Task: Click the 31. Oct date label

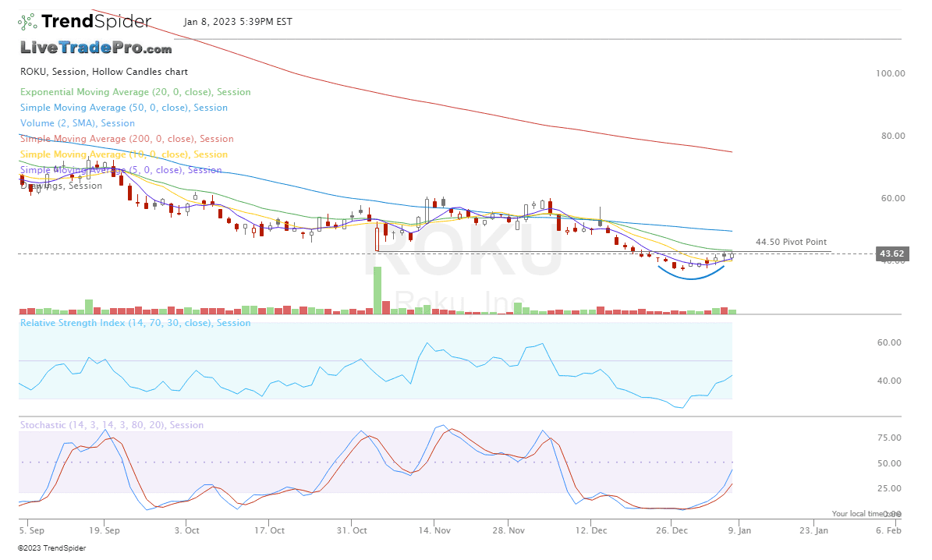Action: (352, 530)
